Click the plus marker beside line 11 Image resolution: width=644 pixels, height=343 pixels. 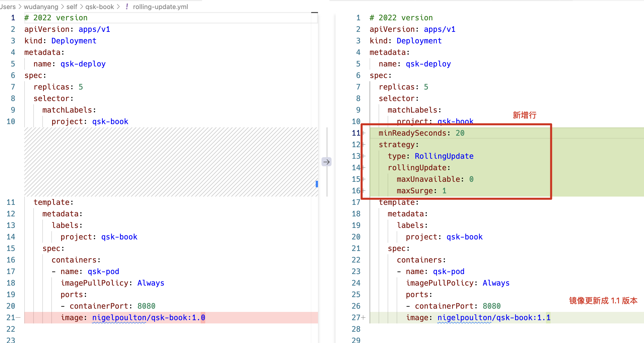(364, 133)
